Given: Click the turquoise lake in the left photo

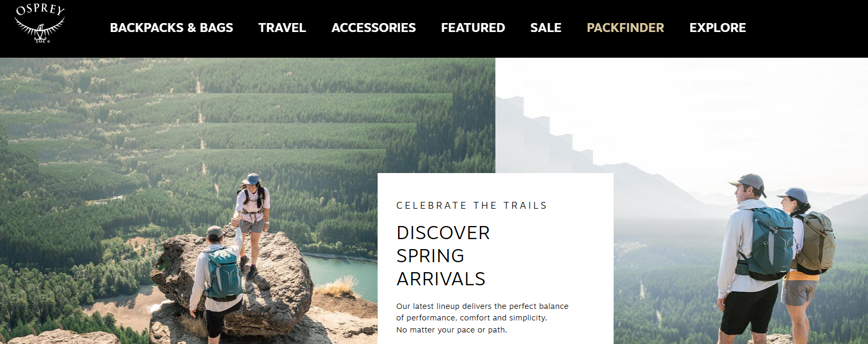Looking at the screenshot, I should point(341,275).
